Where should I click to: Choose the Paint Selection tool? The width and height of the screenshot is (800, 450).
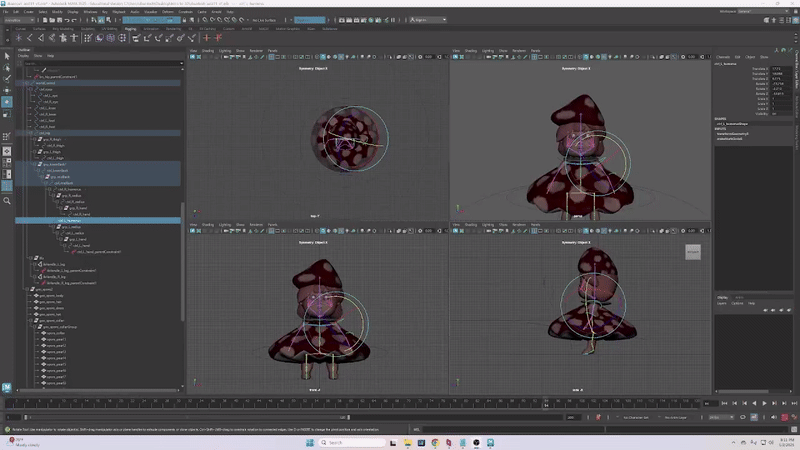(x=7, y=78)
